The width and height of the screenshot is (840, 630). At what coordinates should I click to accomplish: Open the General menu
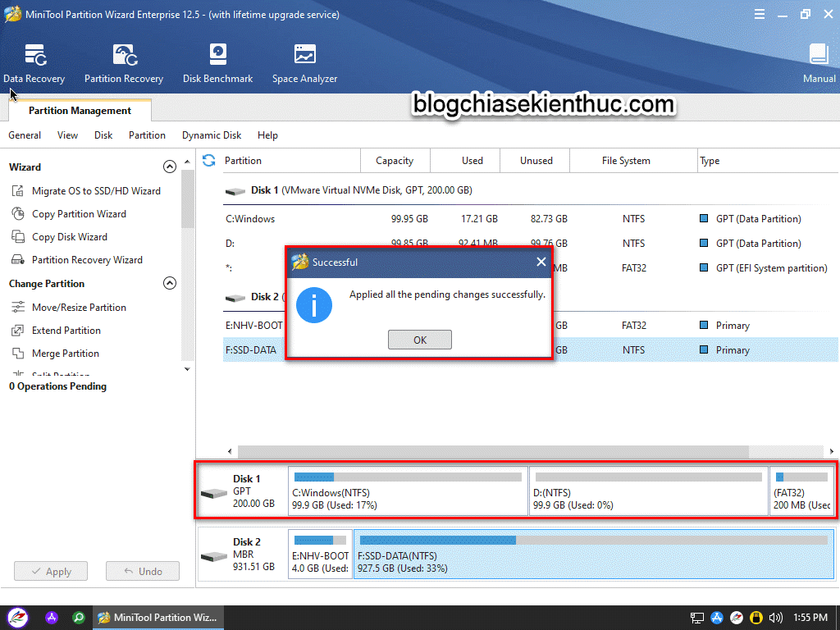[25, 135]
